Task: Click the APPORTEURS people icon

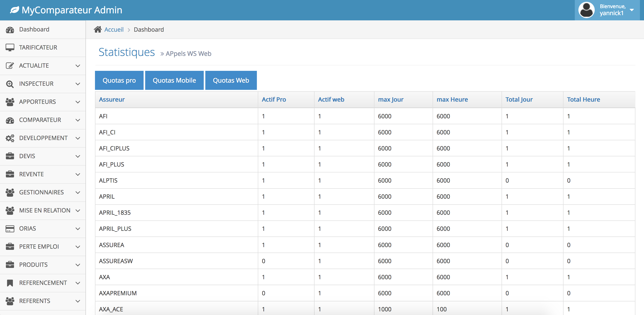Action: click(x=10, y=102)
